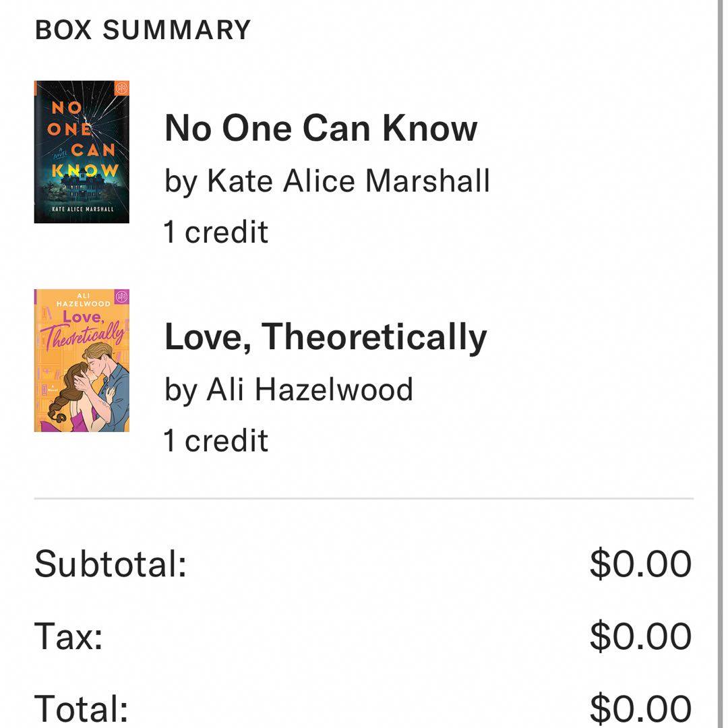Viewport: 728px width, 728px height.
Task: Click the Total $0.00 amount
Action: (x=640, y=708)
